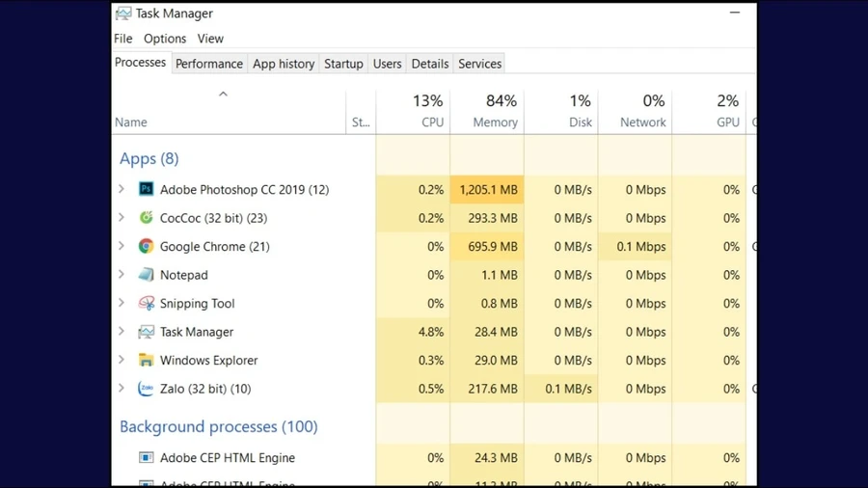Click the Task Manager row icon
The height and width of the screenshot is (488, 868).
pos(147,332)
